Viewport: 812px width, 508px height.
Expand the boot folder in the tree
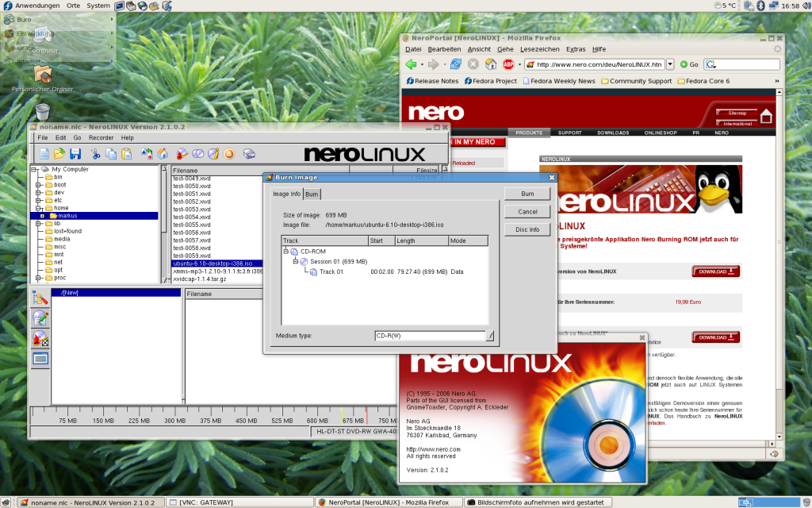click(38, 185)
